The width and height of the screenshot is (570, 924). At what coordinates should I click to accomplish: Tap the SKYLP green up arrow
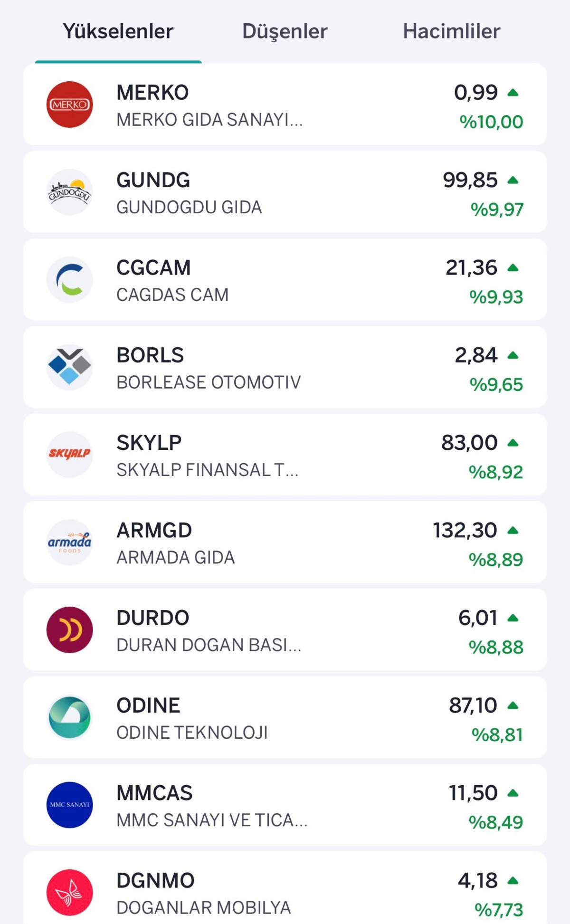(513, 443)
